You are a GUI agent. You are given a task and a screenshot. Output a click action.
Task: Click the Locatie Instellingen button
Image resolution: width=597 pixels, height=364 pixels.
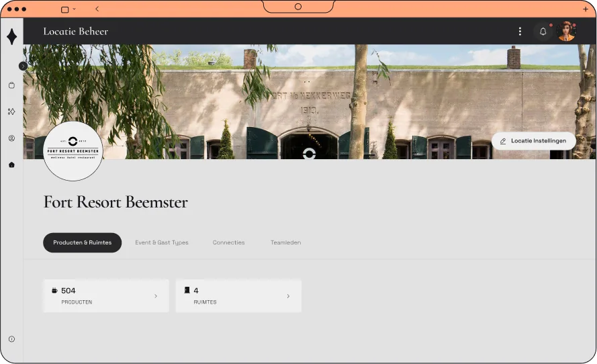[x=533, y=141]
